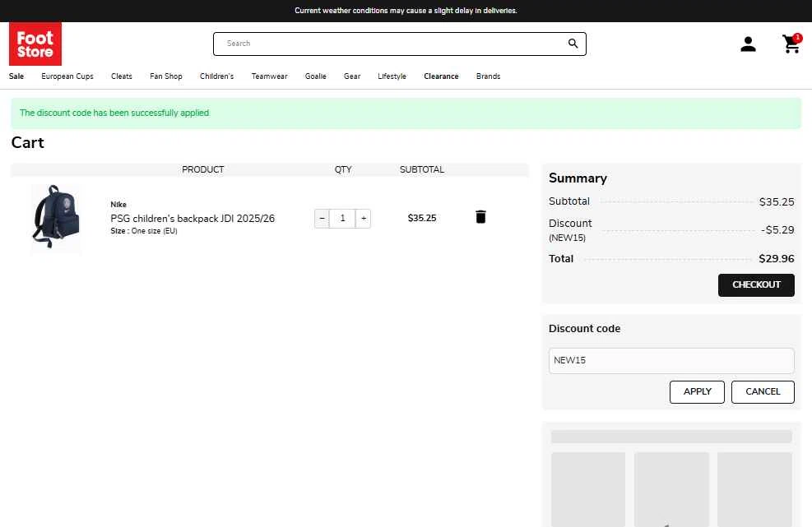
Task: Open the Children's menu
Action: (217, 76)
